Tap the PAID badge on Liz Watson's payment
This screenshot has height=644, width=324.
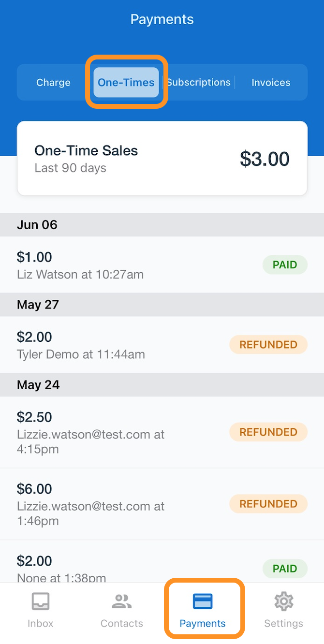(285, 265)
